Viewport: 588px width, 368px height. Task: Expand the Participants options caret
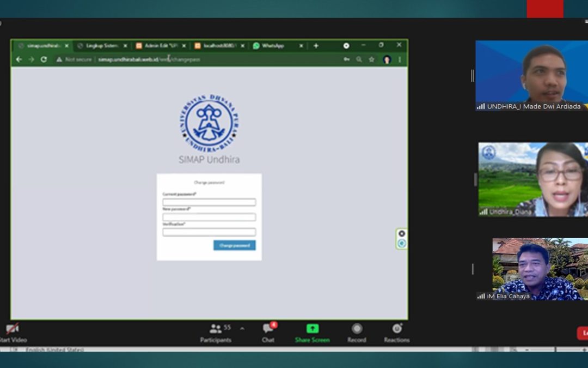coord(242,329)
